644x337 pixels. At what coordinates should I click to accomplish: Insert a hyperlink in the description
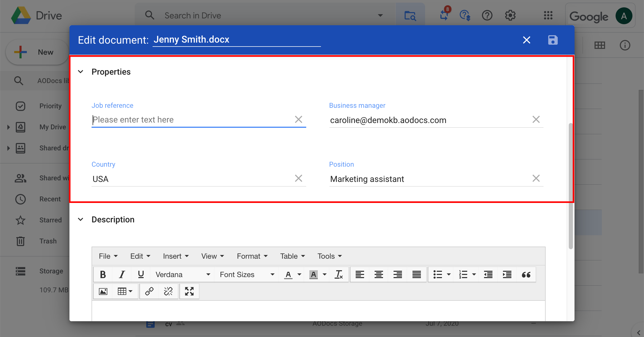click(149, 291)
